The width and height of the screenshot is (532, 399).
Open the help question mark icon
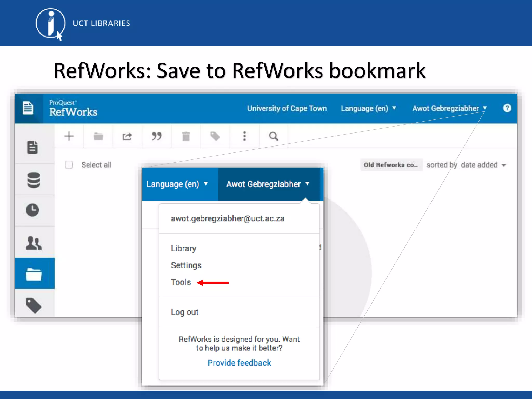[x=507, y=108]
